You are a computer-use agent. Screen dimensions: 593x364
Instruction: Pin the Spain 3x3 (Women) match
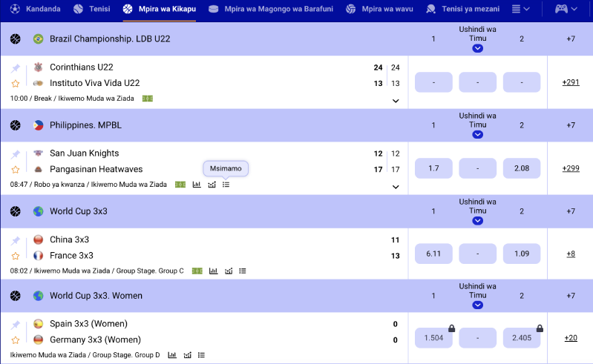tap(16, 325)
